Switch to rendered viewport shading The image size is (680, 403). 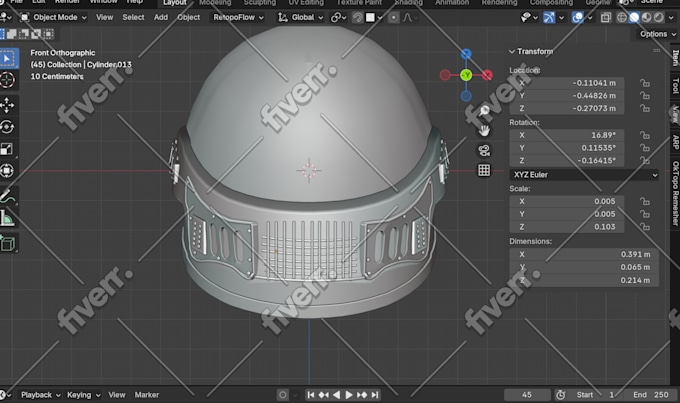click(x=659, y=17)
